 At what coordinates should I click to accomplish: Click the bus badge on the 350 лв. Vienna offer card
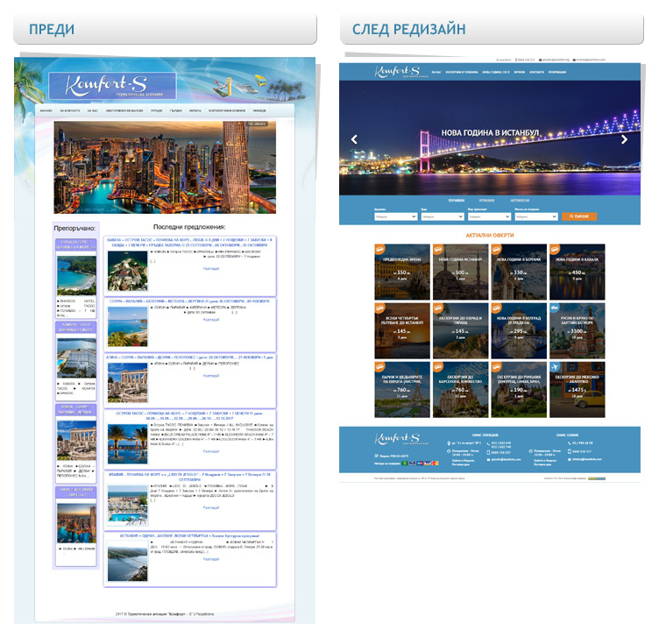point(380,249)
